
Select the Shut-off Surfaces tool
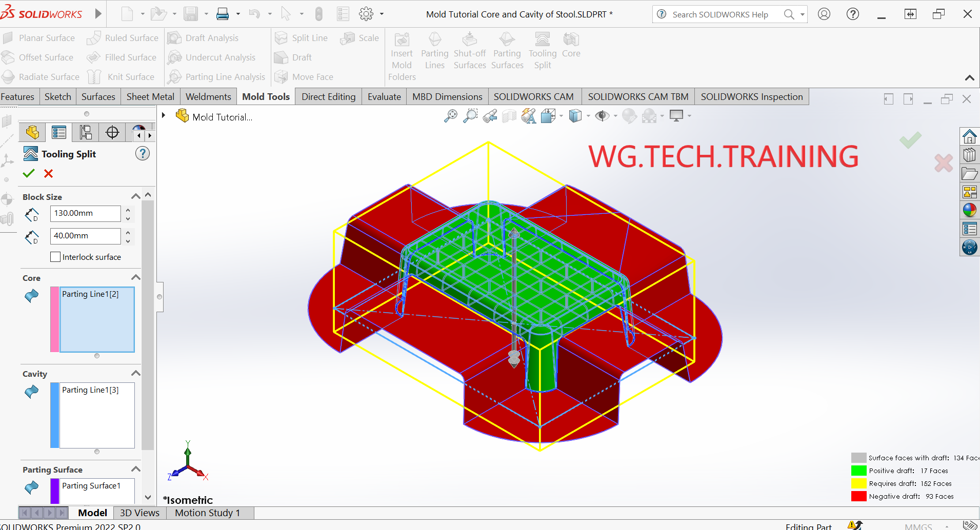coord(470,51)
